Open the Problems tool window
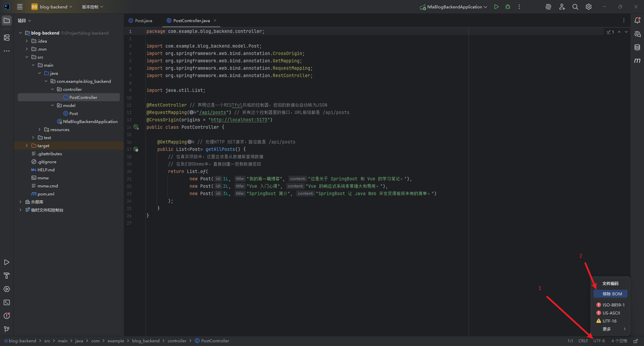Screen dimensions: 644x346 (x=7, y=316)
